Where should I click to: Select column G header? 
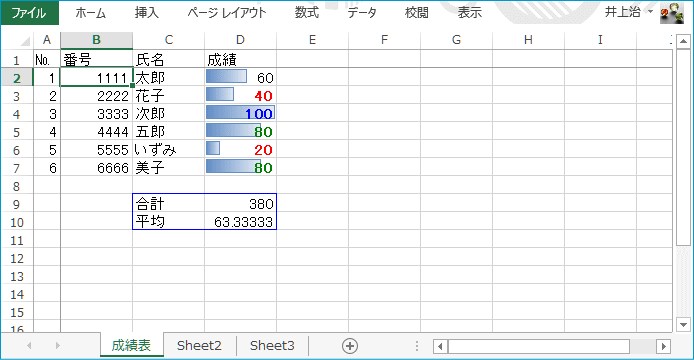pos(456,40)
